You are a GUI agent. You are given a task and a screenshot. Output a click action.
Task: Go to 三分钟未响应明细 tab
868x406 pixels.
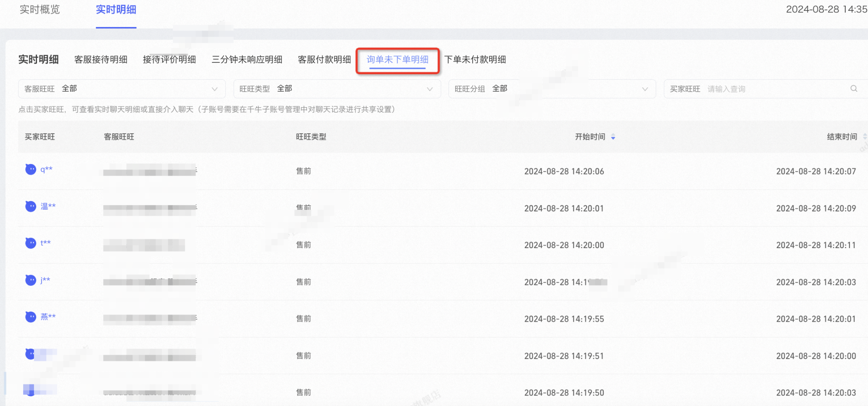pos(247,60)
